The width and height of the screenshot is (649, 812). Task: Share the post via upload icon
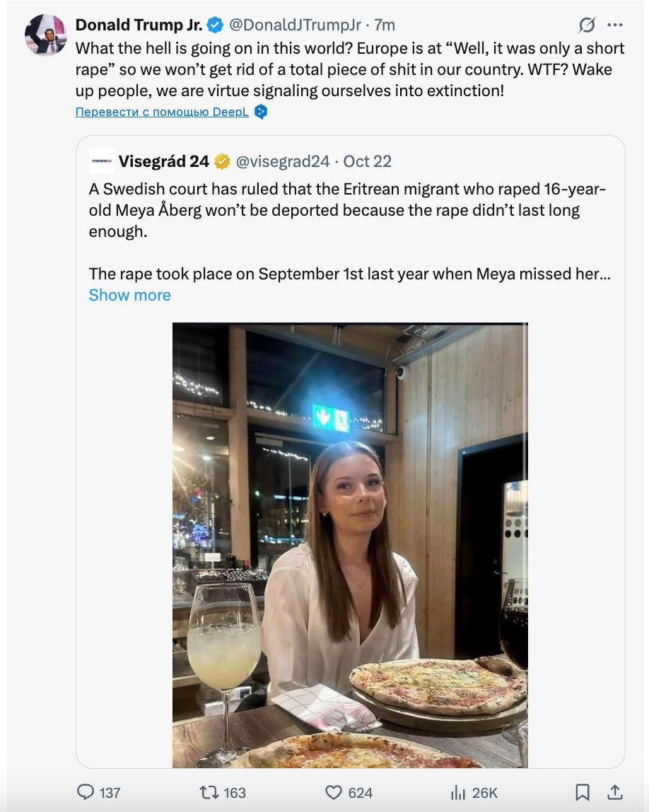[x=615, y=792]
